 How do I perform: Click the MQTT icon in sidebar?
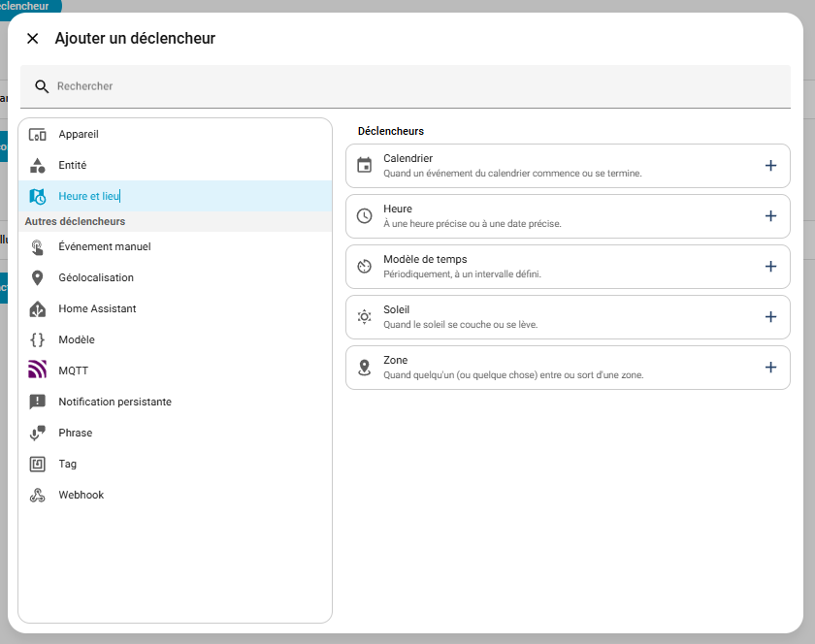point(38,370)
